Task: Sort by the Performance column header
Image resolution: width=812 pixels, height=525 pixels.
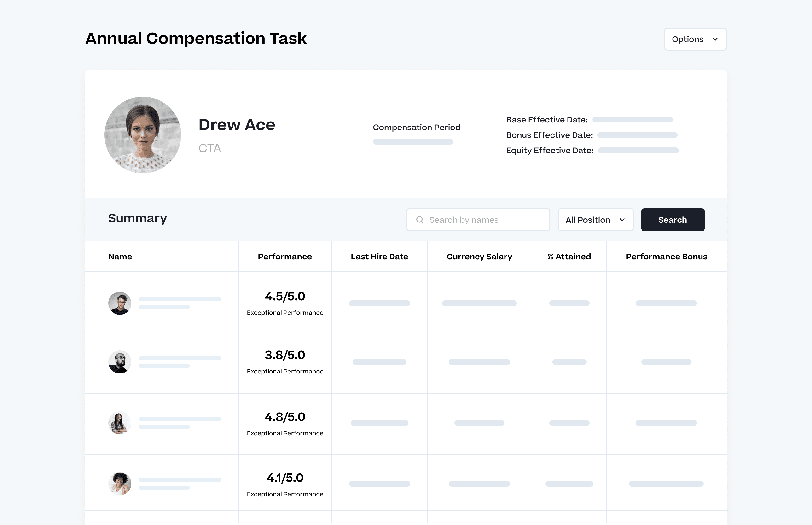Action: [285, 256]
